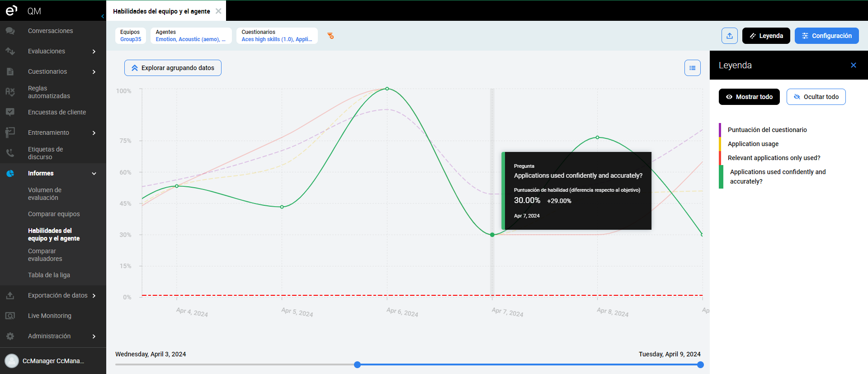Viewport: 868px width, 374px height.
Task: Click the Live Monitoring icon
Action: point(10,316)
